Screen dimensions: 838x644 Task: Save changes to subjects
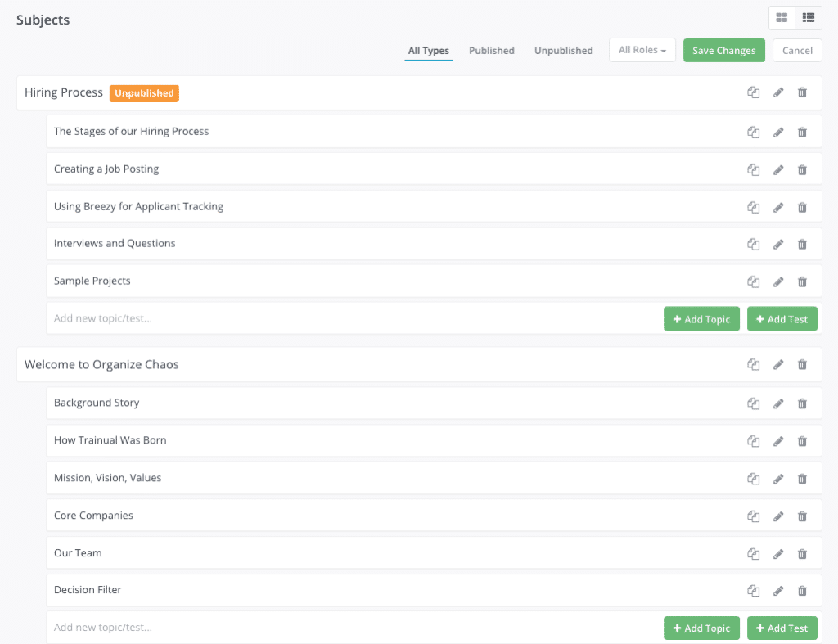pos(723,50)
